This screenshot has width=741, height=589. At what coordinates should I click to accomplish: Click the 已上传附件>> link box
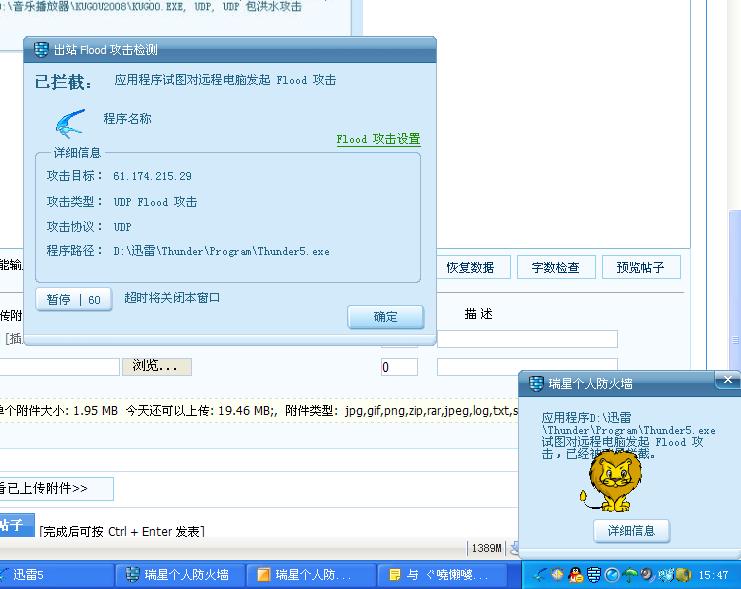click(x=56, y=488)
